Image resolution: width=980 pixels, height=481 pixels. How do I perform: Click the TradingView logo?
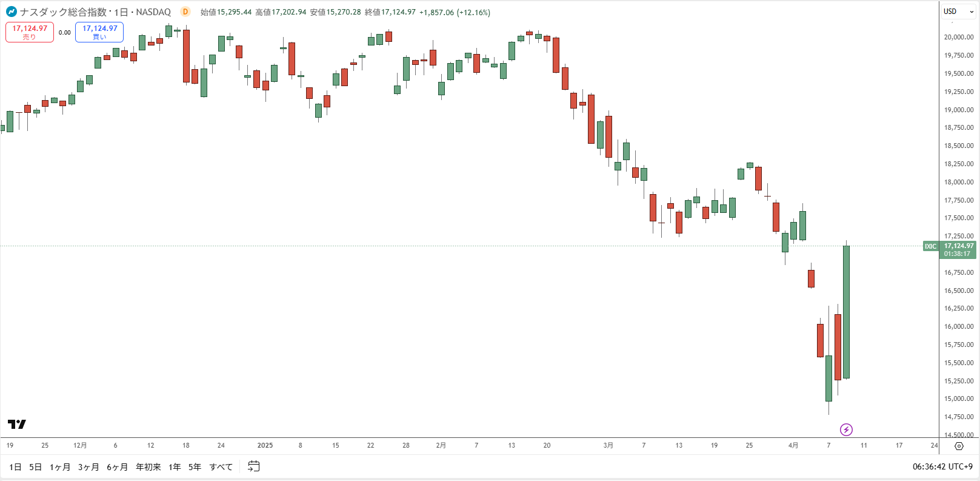[x=17, y=424]
